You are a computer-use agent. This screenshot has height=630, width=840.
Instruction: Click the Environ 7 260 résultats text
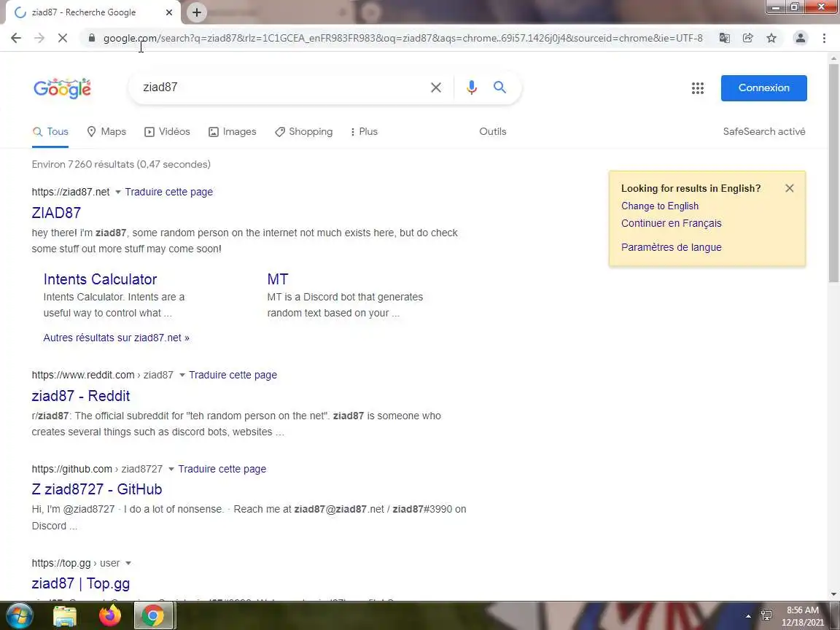(121, 165)
